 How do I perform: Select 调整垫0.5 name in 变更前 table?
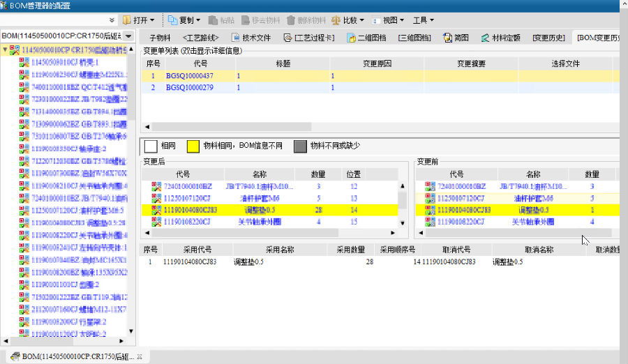tap(533, 210)
